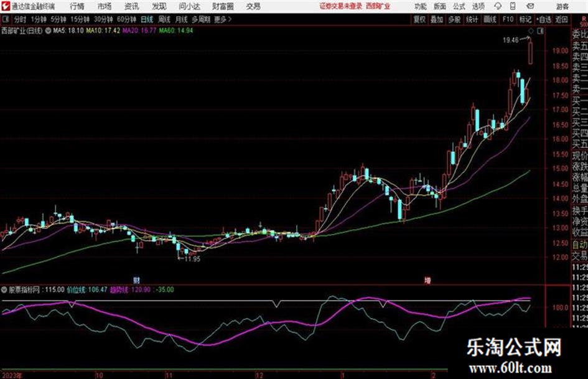Switch to 5分钟 period tab
This screenshot has width=588, height=379.
pyautogui.click(x=58, y=19)
